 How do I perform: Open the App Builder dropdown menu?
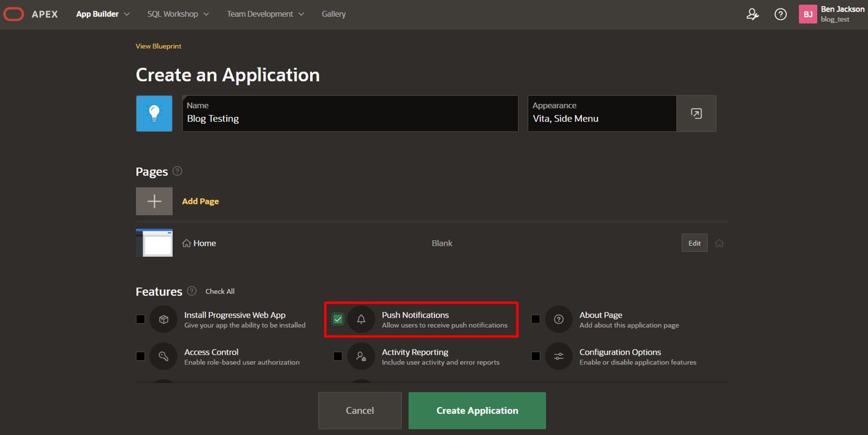[x=102, y=14]
